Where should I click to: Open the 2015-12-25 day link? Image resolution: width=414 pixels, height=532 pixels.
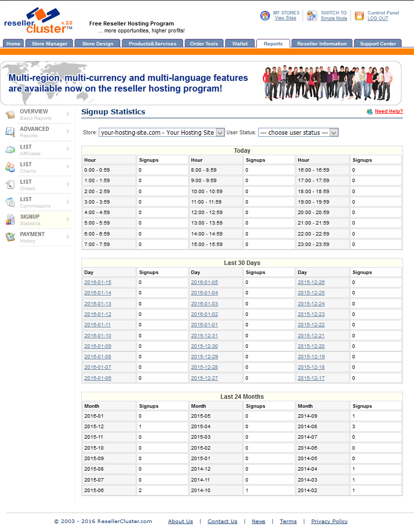click(x=311, y=293)
